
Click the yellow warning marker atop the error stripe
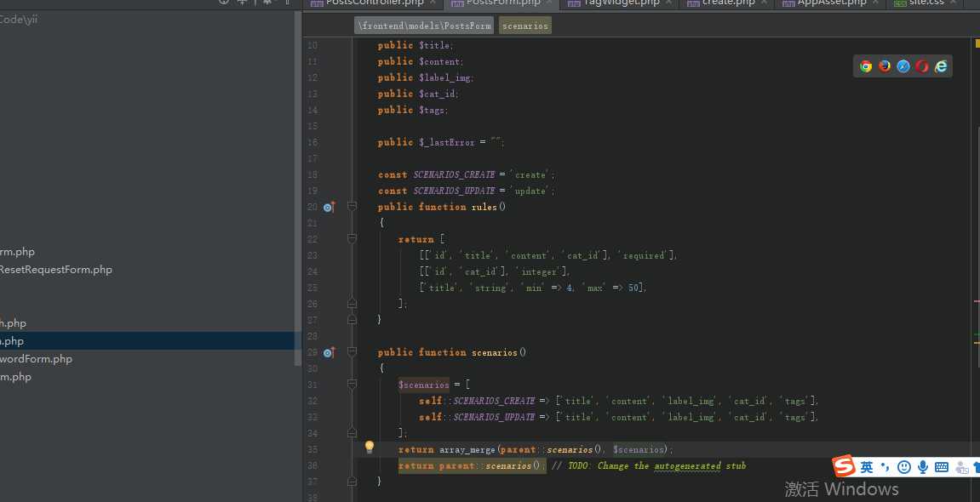tap(977, 43)
